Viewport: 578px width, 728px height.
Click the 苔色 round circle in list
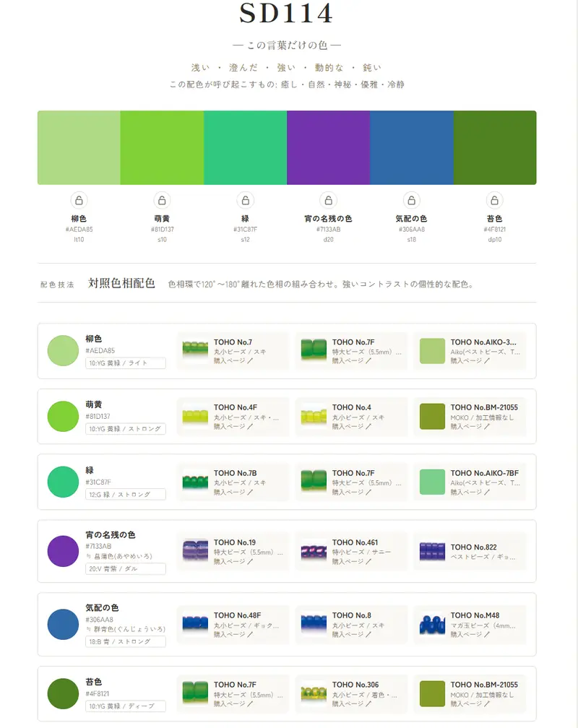(x=63, y=693)
